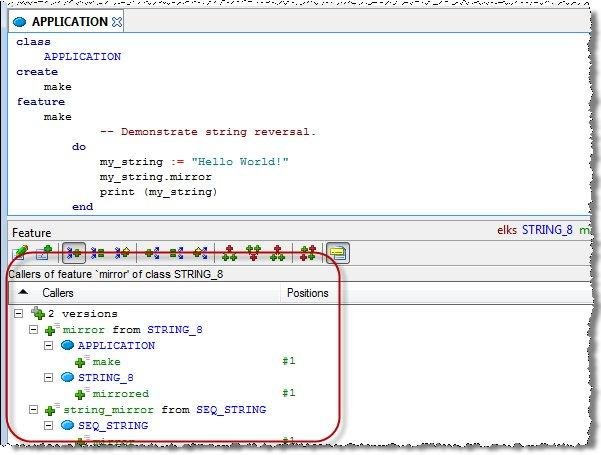
Task: Collapse the APPLICATION class node
Action: [48, 346]
